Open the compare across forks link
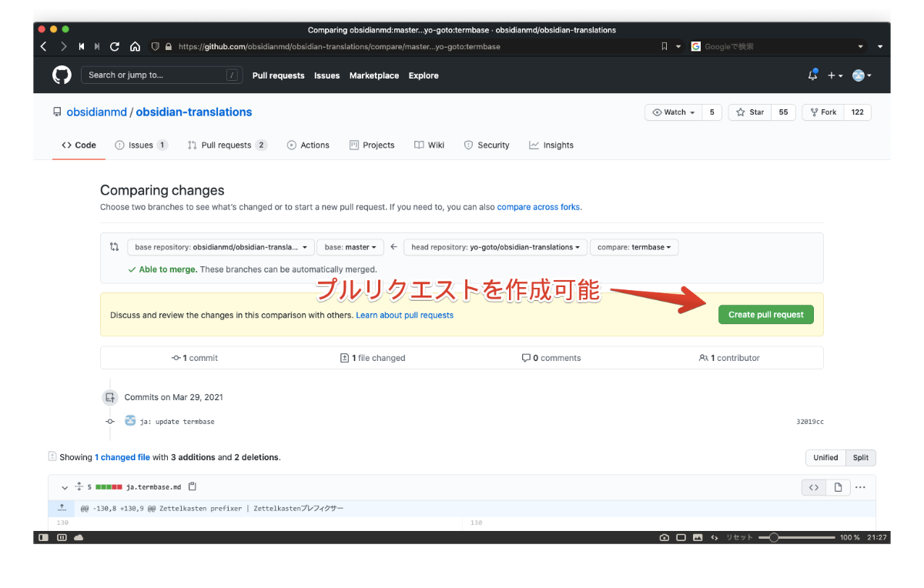924x588 pixels. click(539, 207)
